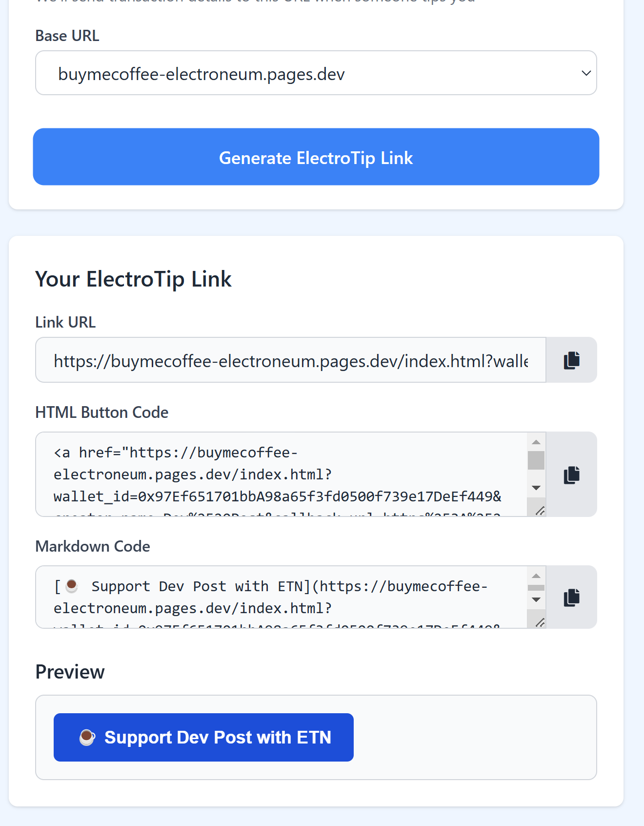Click resize handle of Markdown Code textarea
The image size is (644, 826).
point(540,622)
